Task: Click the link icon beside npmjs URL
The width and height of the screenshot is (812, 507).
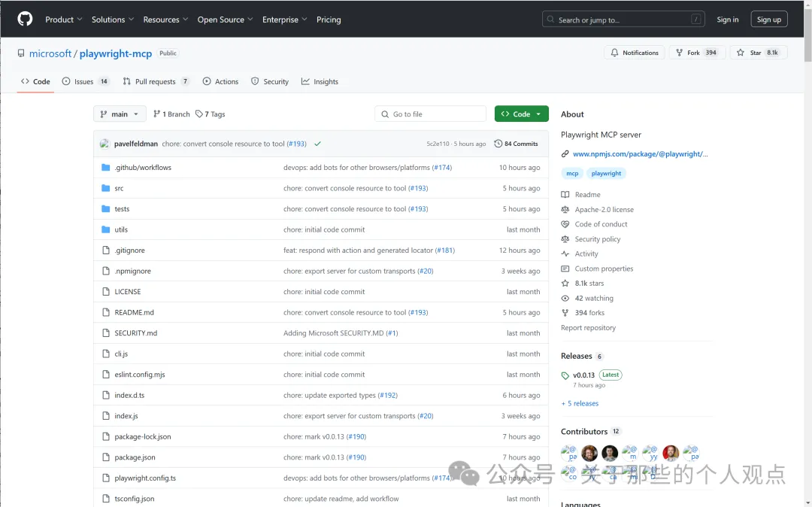Action: coord(565,153)
